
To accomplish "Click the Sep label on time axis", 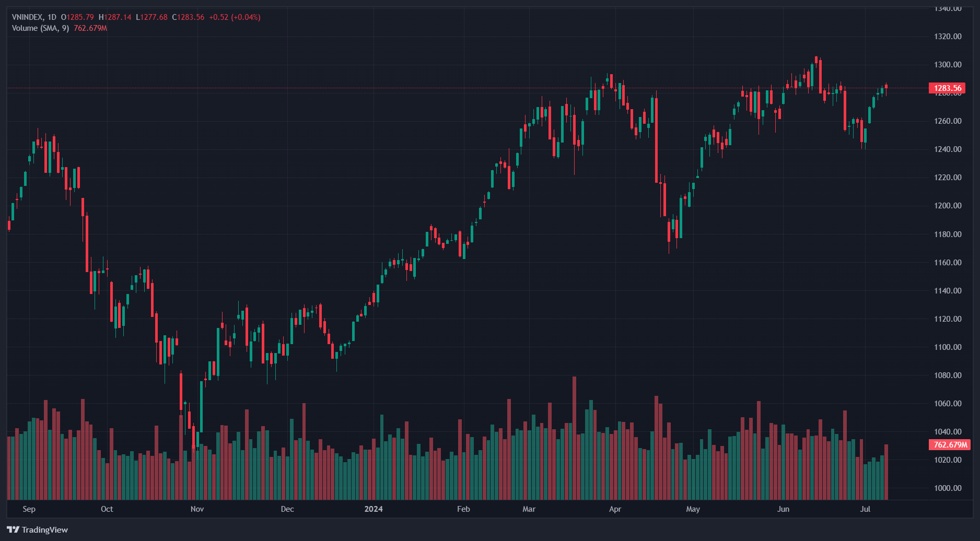I will pos(29,509).
